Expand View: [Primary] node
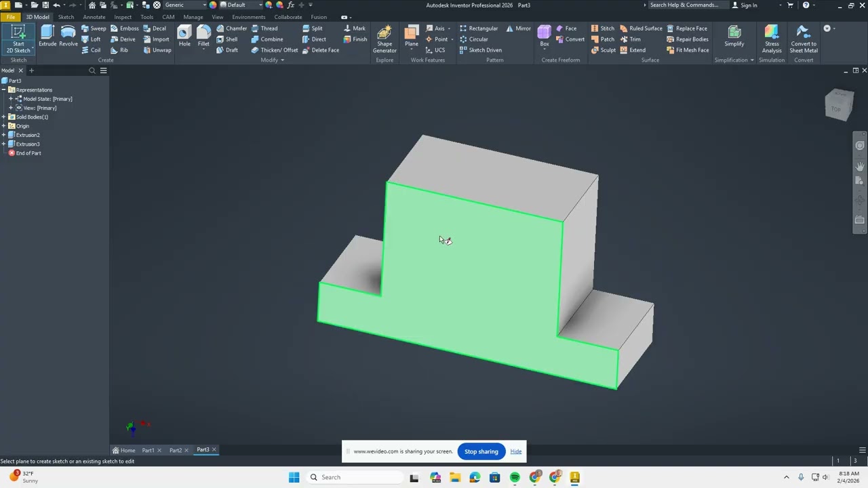Viewport: 868px width, 488px height. (x=11, y=108)
